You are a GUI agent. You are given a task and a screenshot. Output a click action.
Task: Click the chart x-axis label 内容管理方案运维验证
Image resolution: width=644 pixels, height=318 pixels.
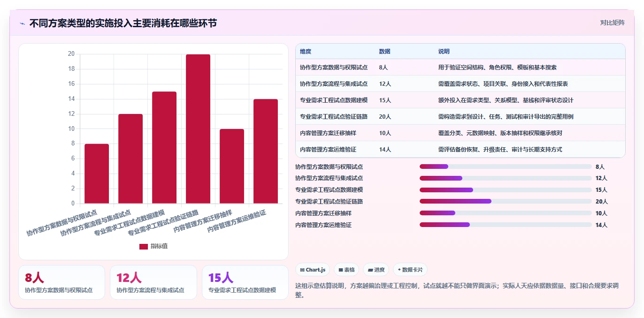click(237, 221)
